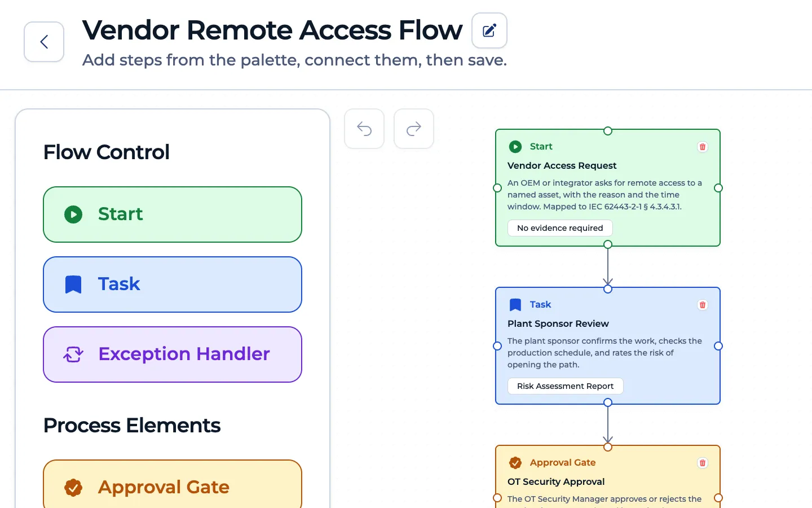Click the 'No evidence required' tag
The height and width of the screenshot is (508, 812).
[x=560, y=228]
